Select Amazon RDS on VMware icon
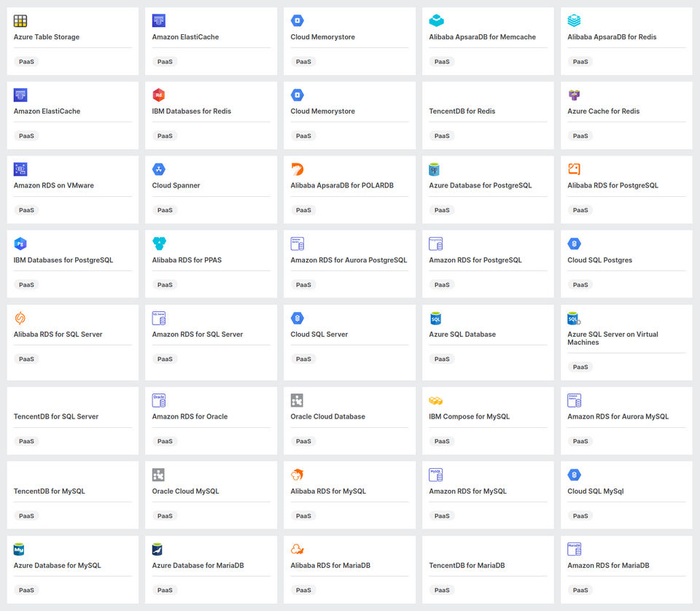 click(x=20, y=169)
